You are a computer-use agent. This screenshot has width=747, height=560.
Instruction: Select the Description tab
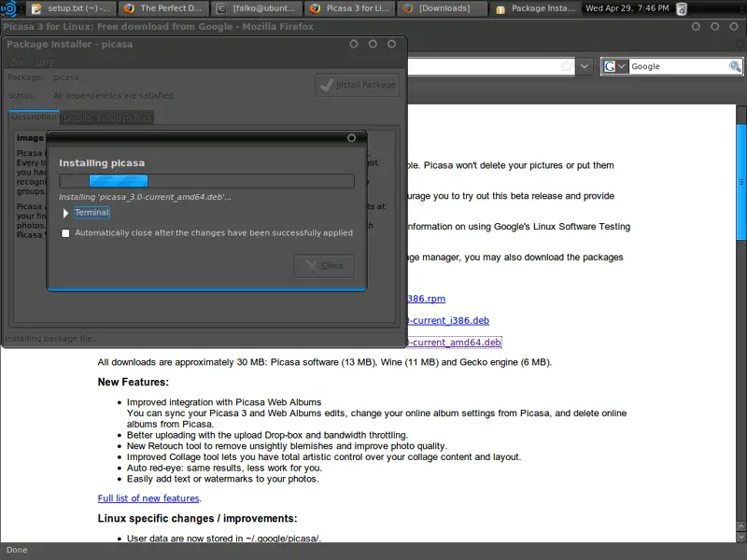click(x=34, y=117)
